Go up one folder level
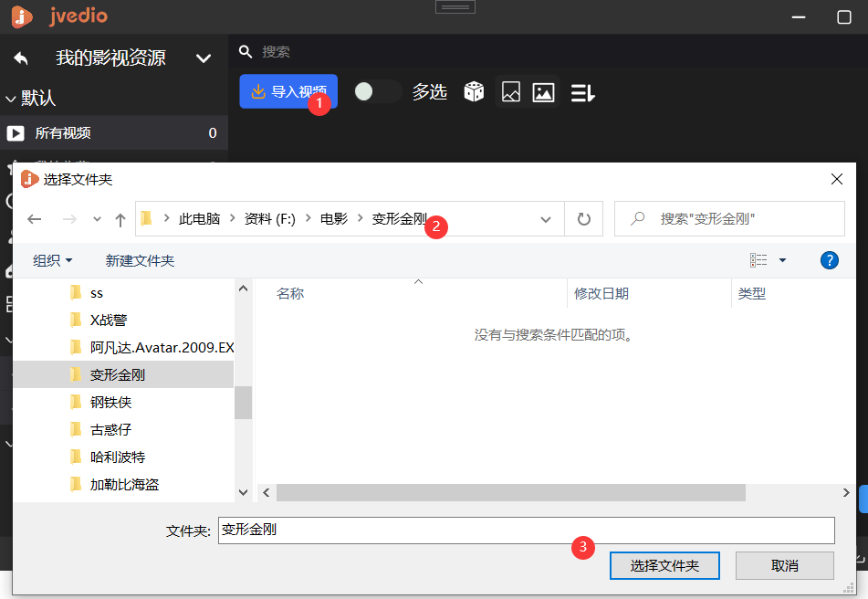The width and height of the screenshot is (868, 599). coord(120,220)
